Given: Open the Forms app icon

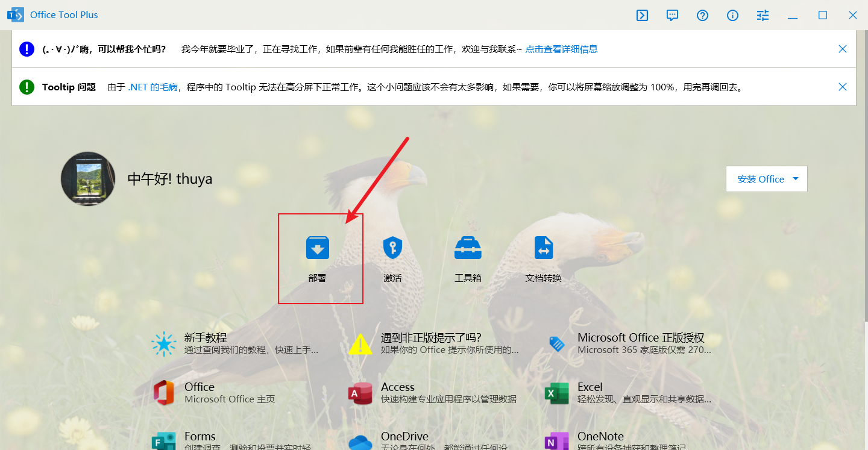Looking at the screenshot, I should (x=163, y=440).
